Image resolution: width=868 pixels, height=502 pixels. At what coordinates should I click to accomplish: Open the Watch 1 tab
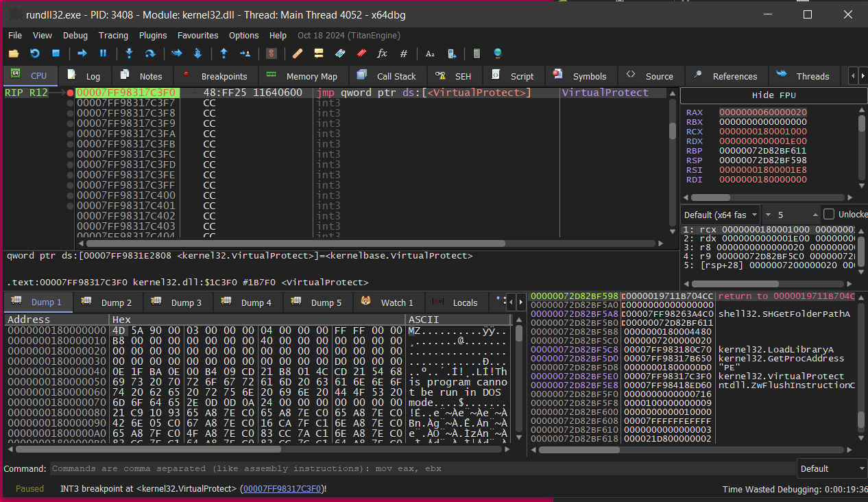(x=389, y=302)
